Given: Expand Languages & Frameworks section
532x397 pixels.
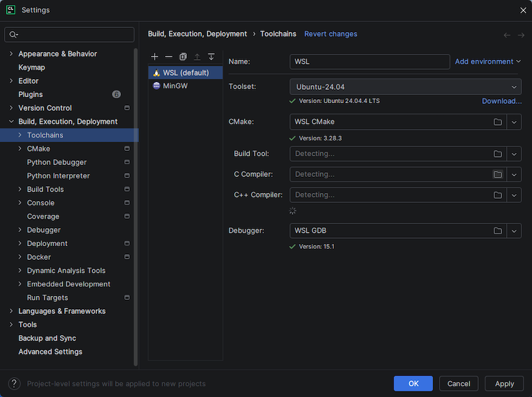Looking at the screenshot, I should pyautogui.click(x=11, y=311).
